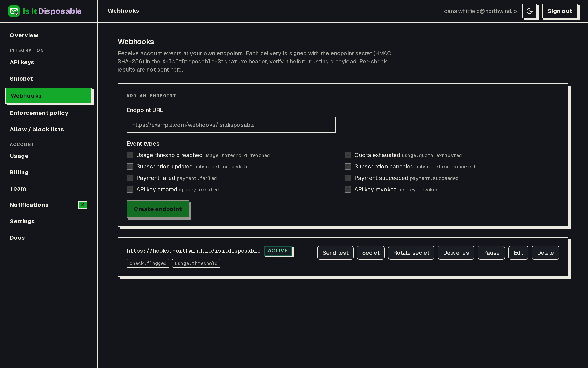Edit the northwind webhook endpoint
This screenshot has height=368, width=588.
click(518, 253)
